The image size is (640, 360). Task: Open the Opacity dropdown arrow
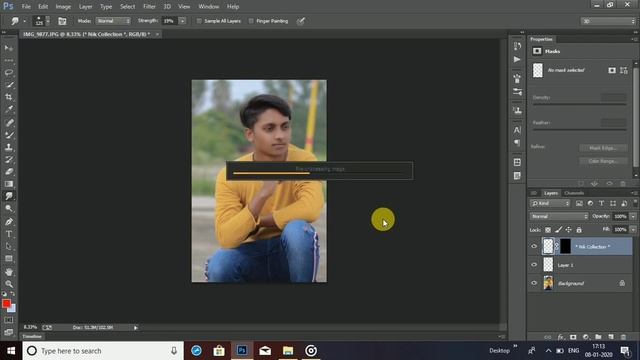[x=633, y=216]
